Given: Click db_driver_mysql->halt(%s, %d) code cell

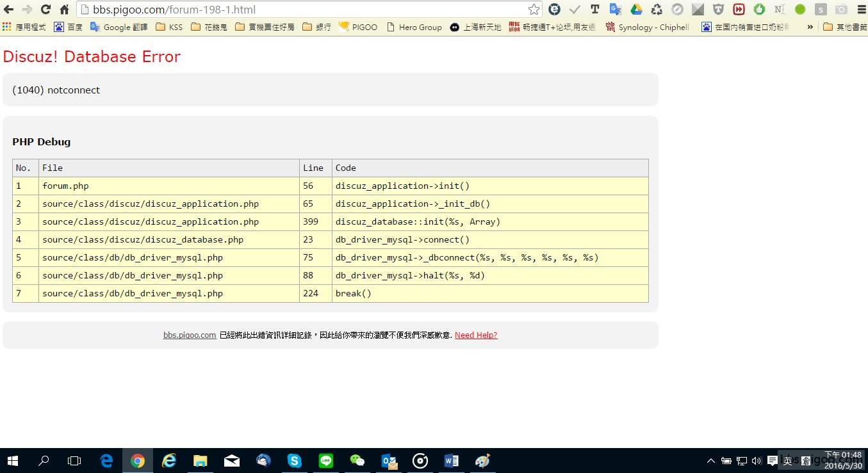Looking at the screenshot, I should (x=490, y=275).
